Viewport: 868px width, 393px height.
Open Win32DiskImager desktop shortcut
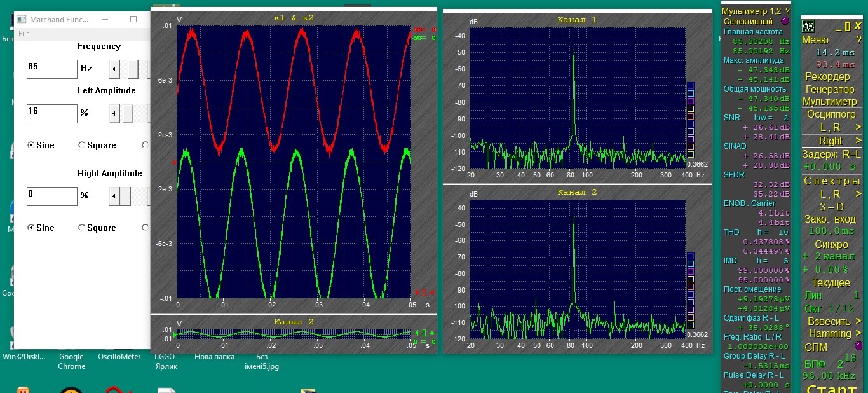pos(24,357)
